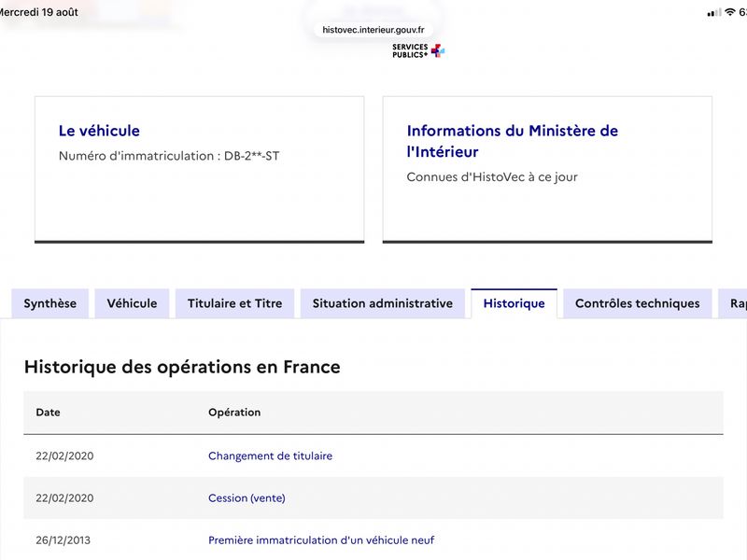This screenshot has height=560, width=747.
Task: Tap the cellular signal bars icon
Action: click(x=714, y=13)
